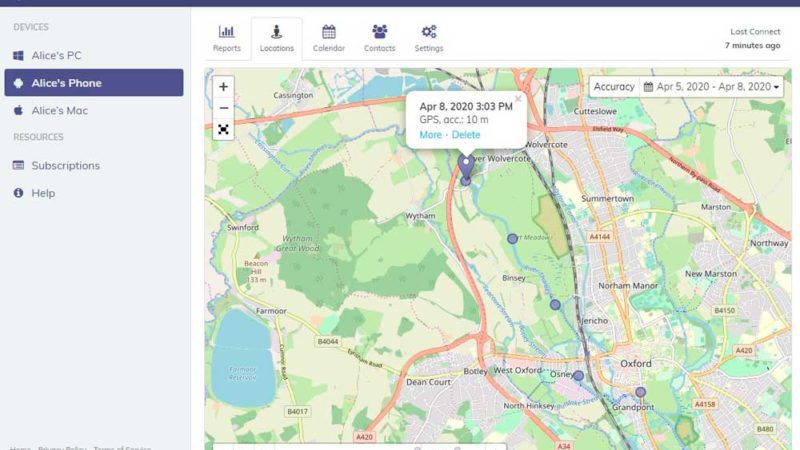Click the Windows icon beside Alice's PC
This screenshot has width=800, height=450.
(18, 55)
